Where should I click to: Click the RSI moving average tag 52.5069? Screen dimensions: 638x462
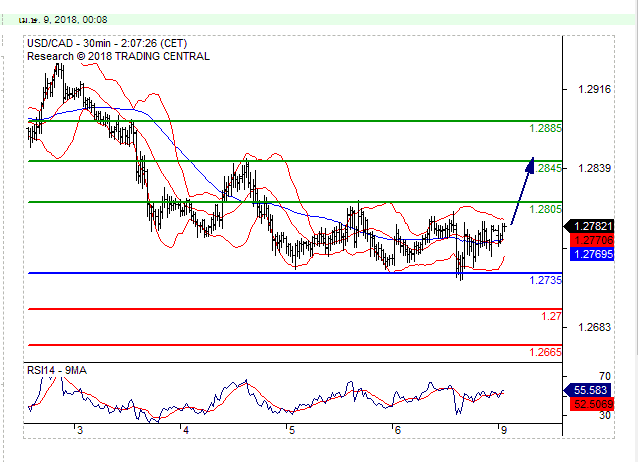592,404
